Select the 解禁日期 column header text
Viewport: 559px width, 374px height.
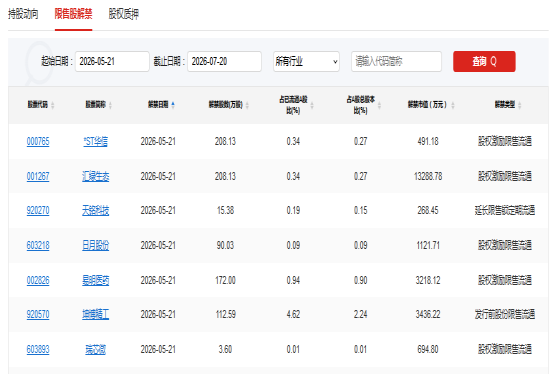[x=158, y=104]
